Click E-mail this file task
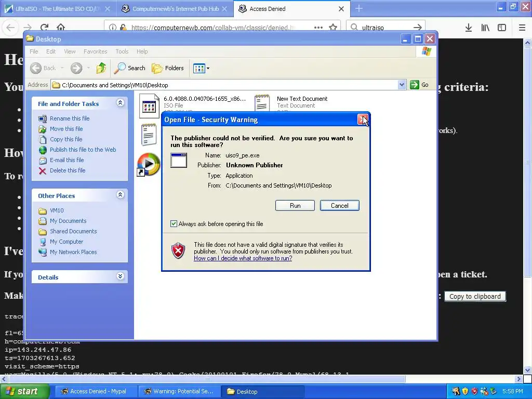Screen dimensions: 532x399 (67, 160)
